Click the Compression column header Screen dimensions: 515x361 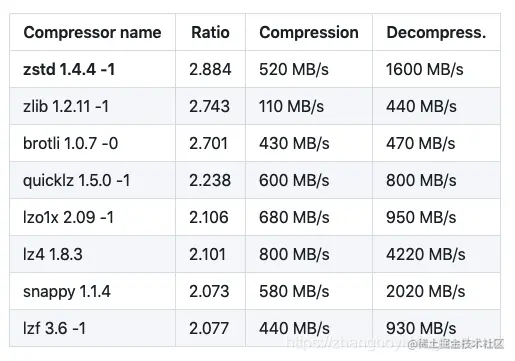tap(309, 33)
